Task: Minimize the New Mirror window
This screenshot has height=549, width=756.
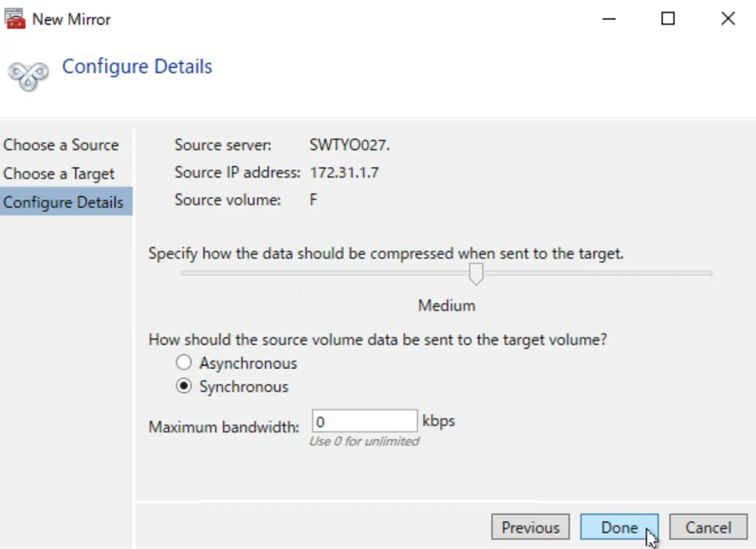Action: [x=608, y=19]
